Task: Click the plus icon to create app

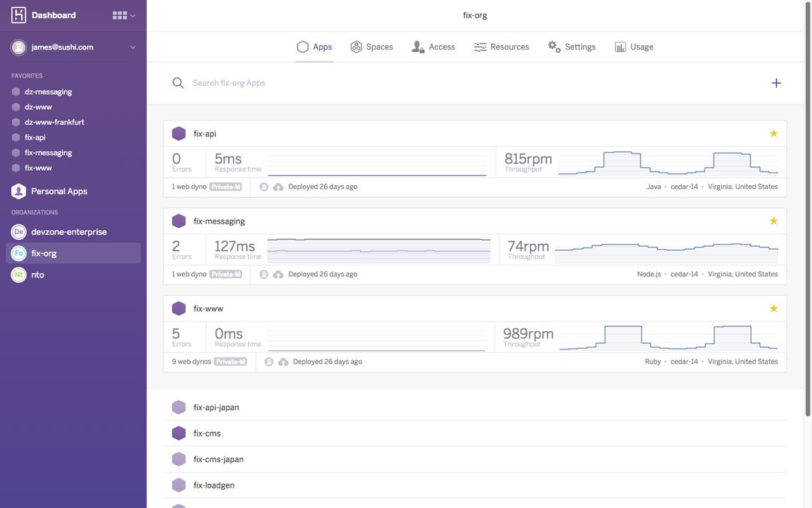Action: 776,83
